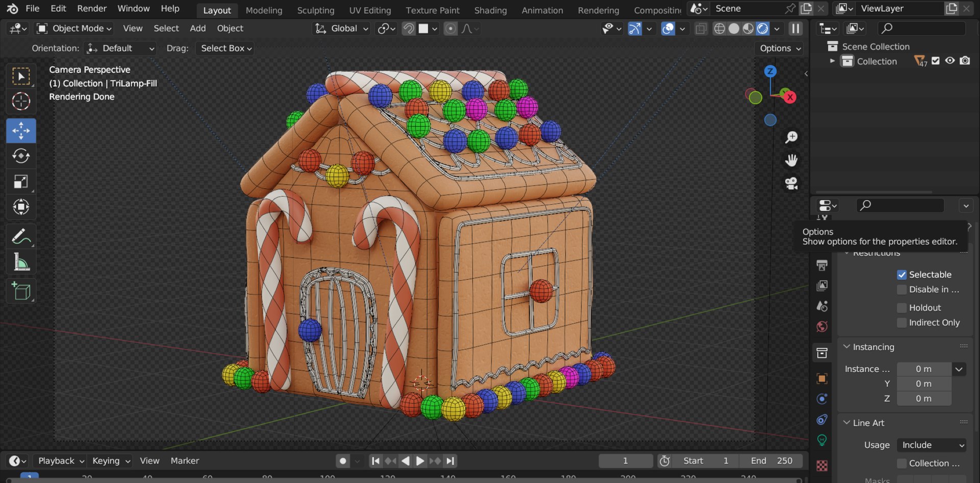The height and width of the screenshot is (483, 980).
Task: Click the viewport Options button
Action: (x=780, y=48)
